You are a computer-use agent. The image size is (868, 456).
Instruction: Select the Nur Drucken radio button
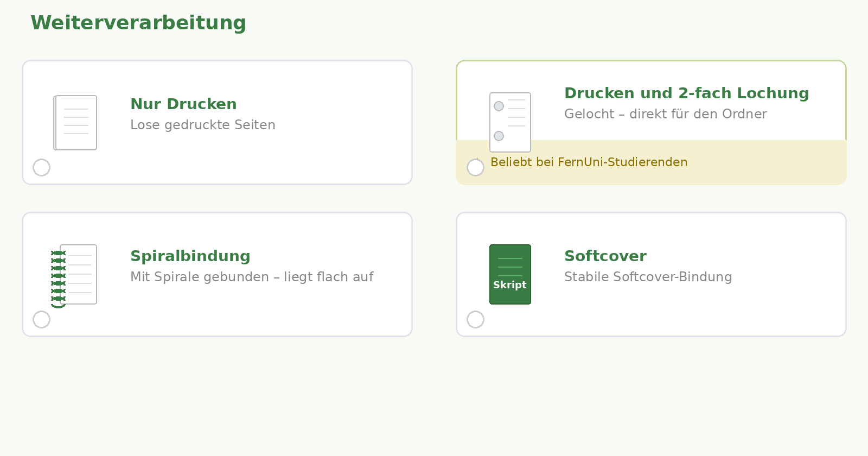[41, 168]
